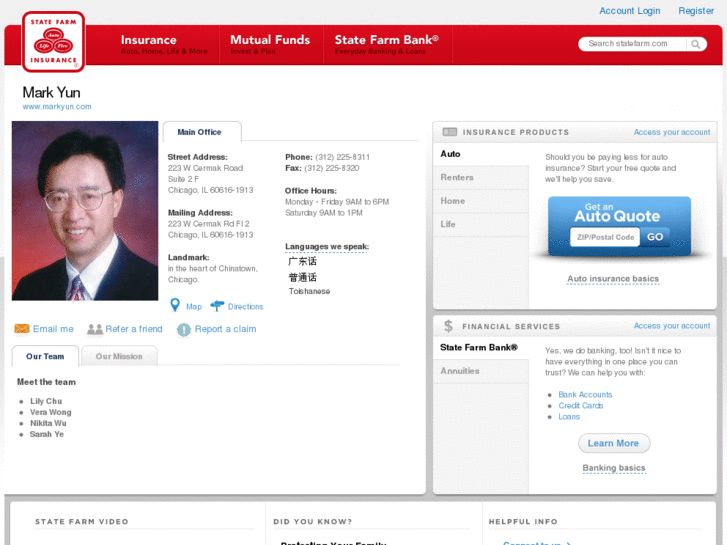Select the Life insurance product tab

tap(481, 224)
